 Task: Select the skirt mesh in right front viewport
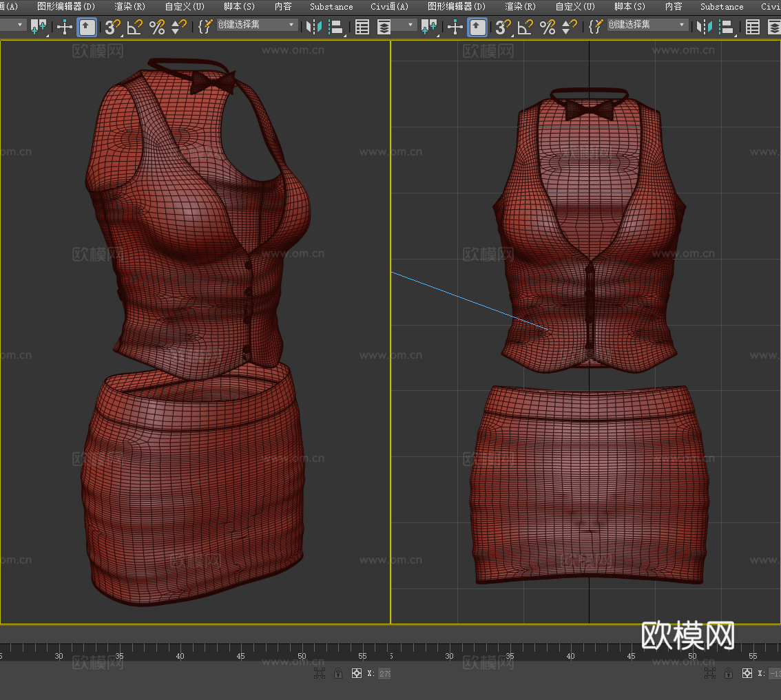tap(589, 485)
